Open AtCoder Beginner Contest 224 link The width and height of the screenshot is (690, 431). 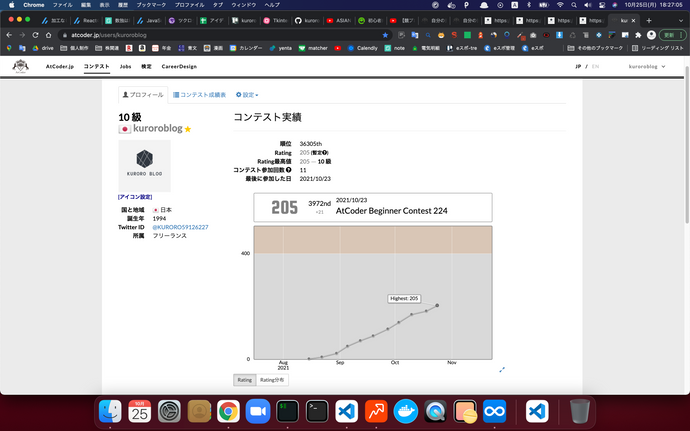pyautogui.click(x=392, y=211)
